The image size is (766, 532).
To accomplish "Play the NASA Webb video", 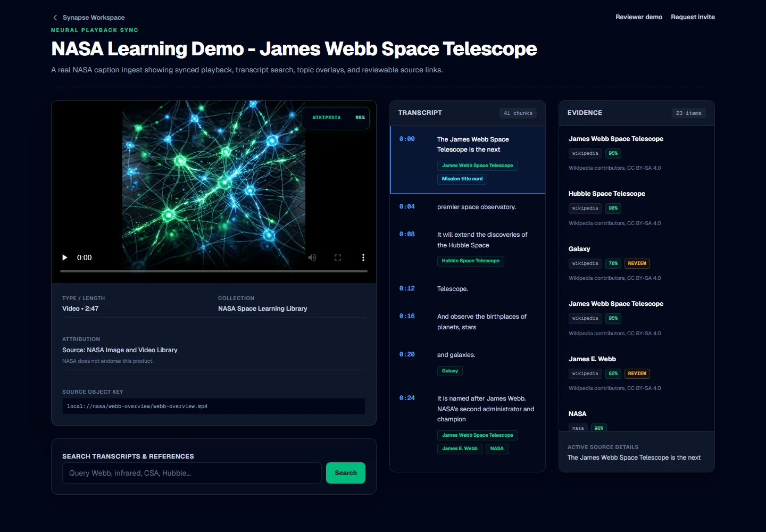I will [65, 257].
